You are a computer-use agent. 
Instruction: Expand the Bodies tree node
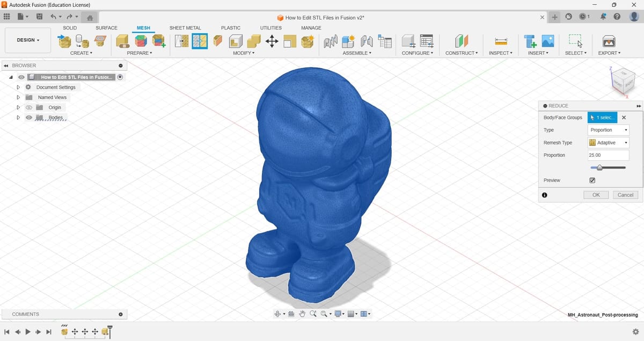coord(18,118)
